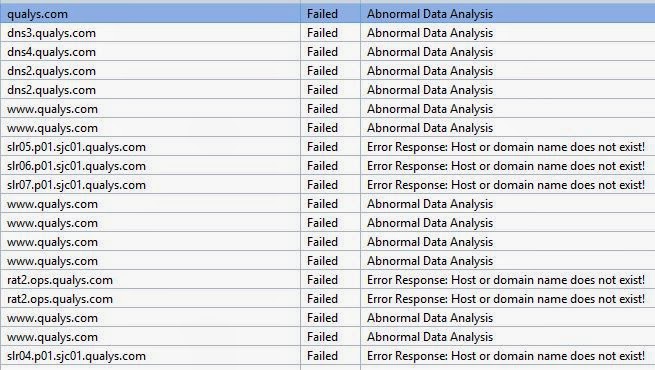Click error response text in slr04 row

506,356
